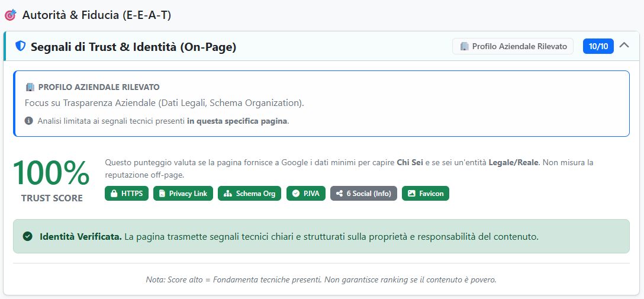644x299 pixels.
Task: Click the document icon on Privacy Link badge
Action: click(162, 194)
